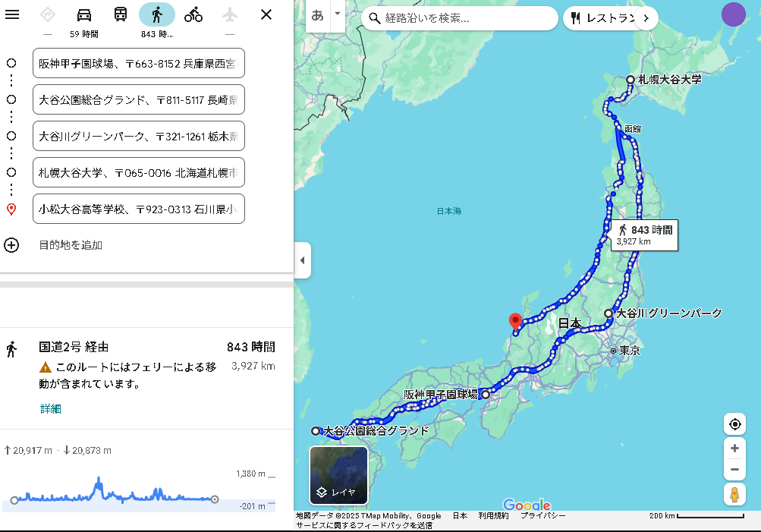Open 詳細 route details link
This screenshot has width=761, height=532.
point(51,409)
